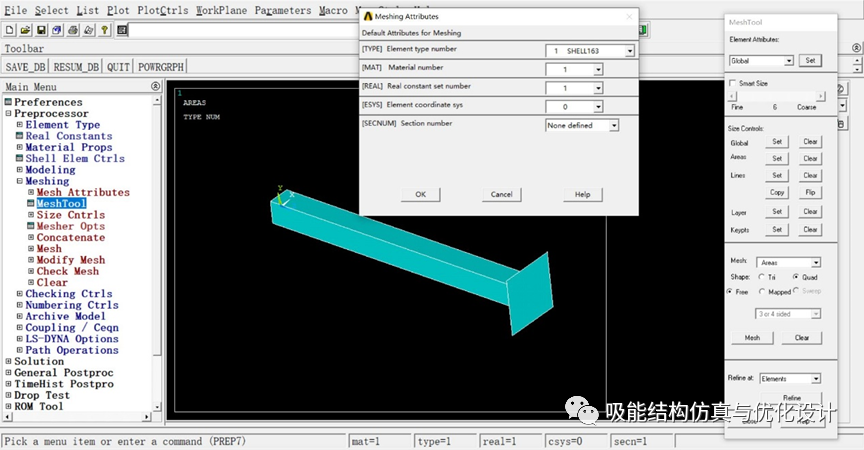Click the POWRGRPH toolbar button
Viewport: 864px width, 450px height.
coord(160,67)
